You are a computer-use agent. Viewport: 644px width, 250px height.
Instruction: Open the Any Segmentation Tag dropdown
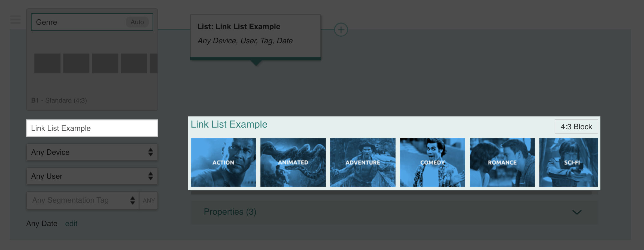pyautogui.click(x=83, y=200)
